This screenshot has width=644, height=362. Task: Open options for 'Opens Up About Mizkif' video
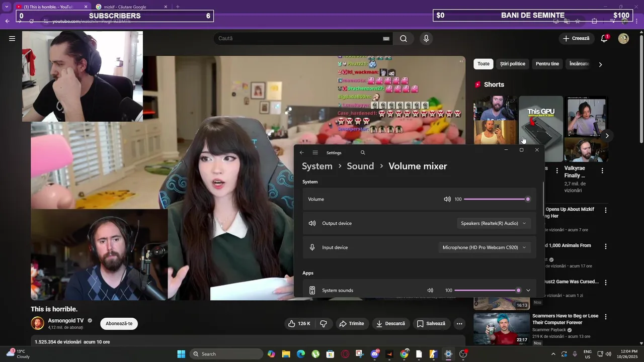tap(606, 210)
